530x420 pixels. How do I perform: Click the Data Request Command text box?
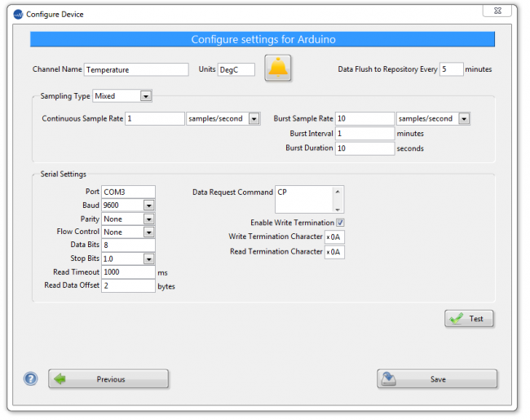(x=304, y=199)
